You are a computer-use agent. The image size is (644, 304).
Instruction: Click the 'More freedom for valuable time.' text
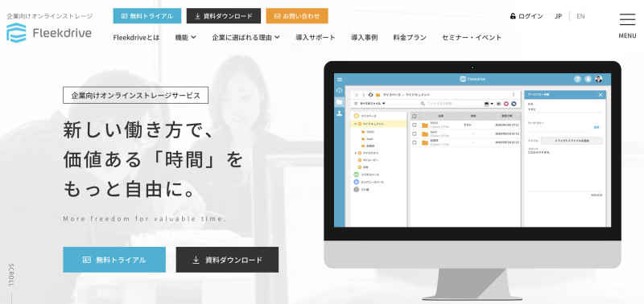click(x=145, y=219)
